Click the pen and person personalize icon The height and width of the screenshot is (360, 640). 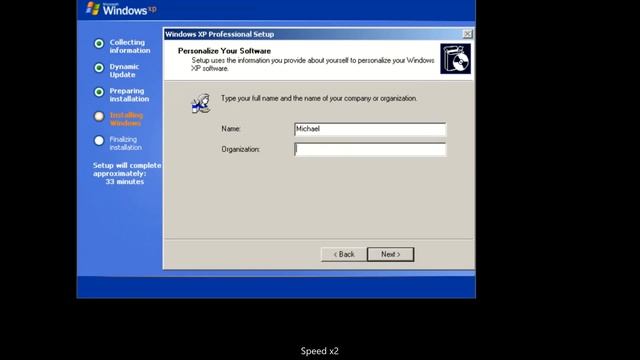[201, 103]
